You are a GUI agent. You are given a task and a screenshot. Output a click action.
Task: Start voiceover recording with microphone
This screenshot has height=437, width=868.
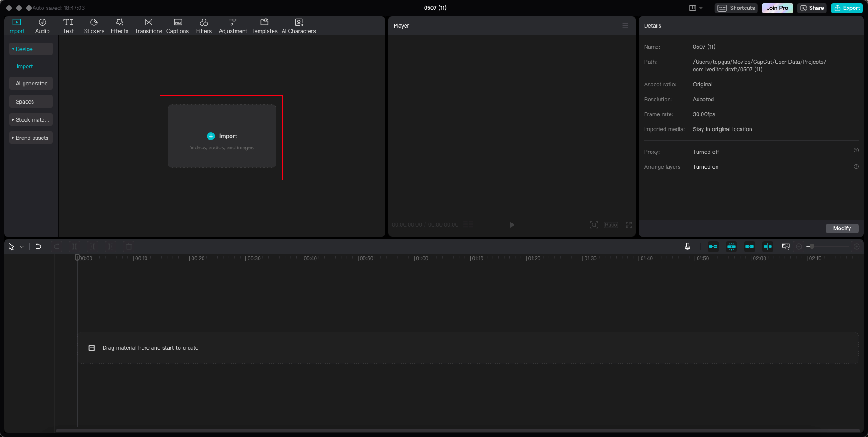(688, 247)
